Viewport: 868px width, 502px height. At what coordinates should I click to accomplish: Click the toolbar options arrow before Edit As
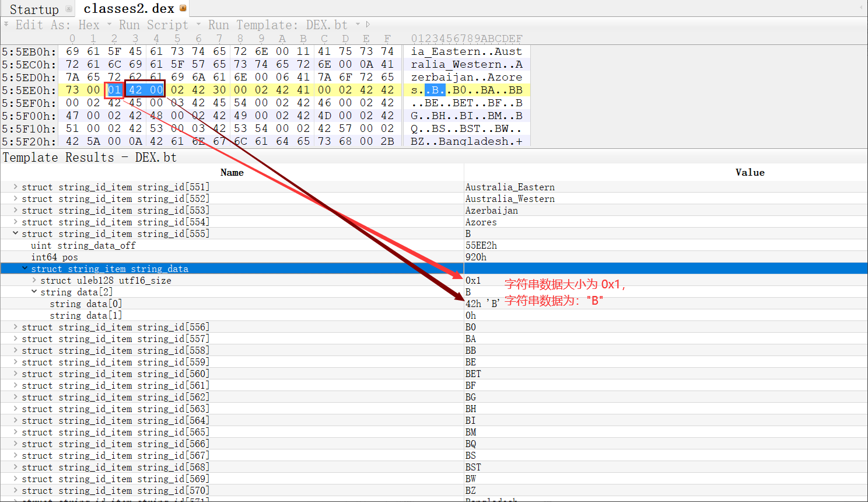coord(6,25)
